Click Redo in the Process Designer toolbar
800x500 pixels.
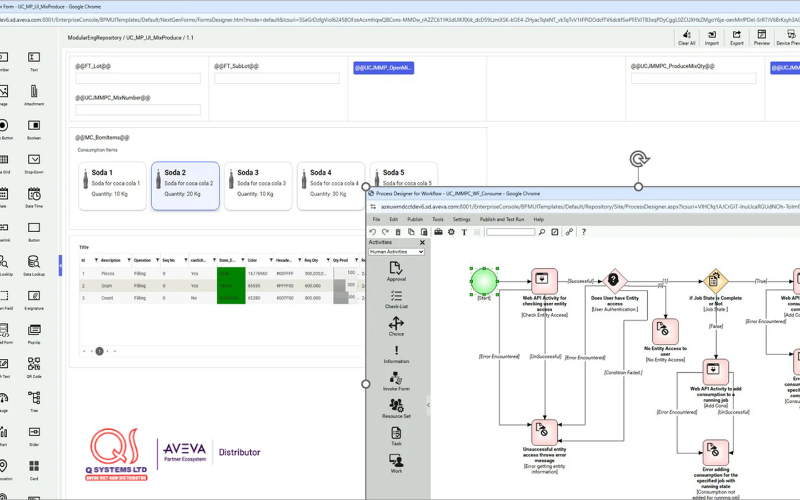pos(385,232)
